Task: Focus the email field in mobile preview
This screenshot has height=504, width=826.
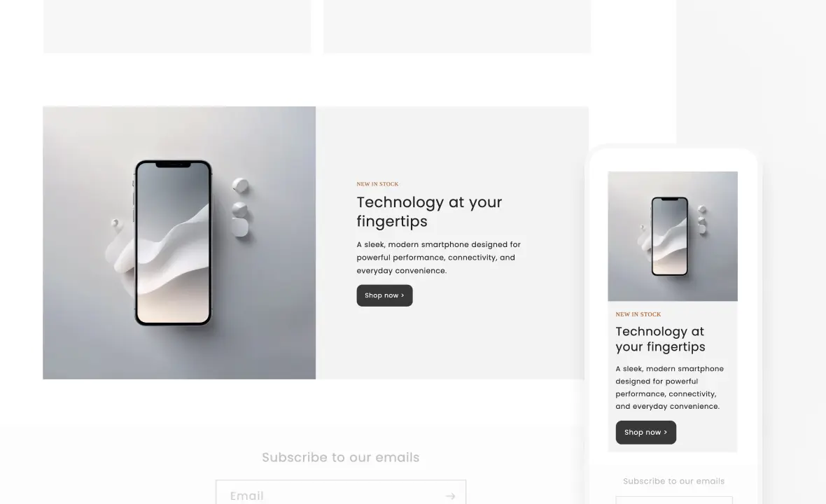Action: tap(674, 500)
